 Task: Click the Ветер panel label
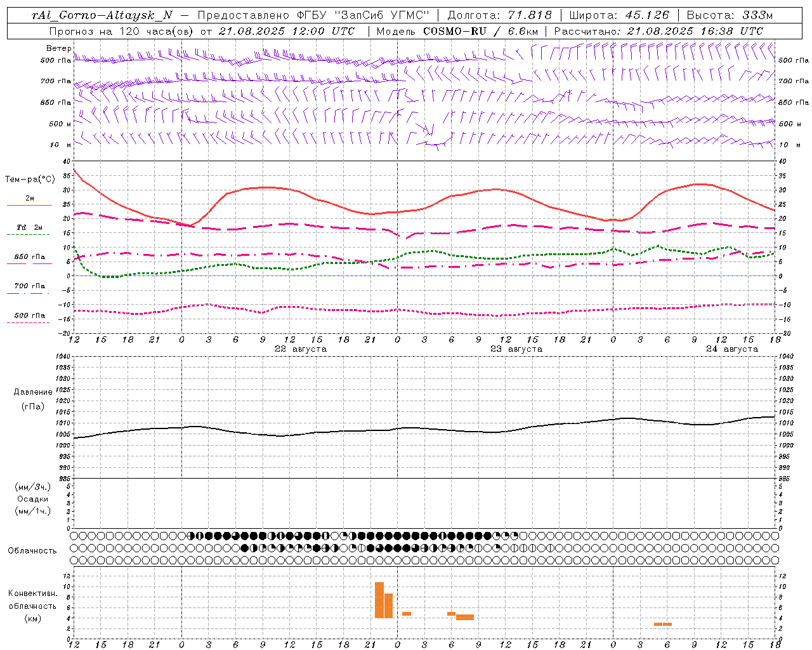(58, 48)
